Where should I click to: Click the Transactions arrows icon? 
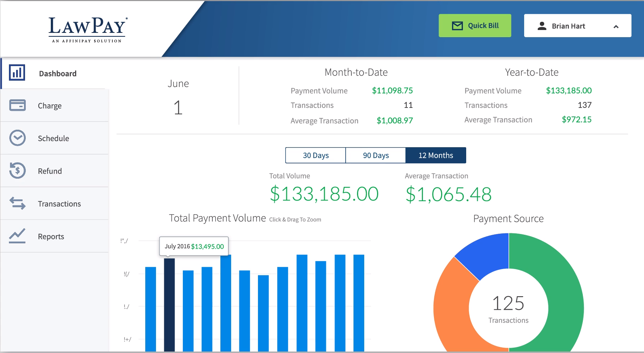tap(18, 203)
